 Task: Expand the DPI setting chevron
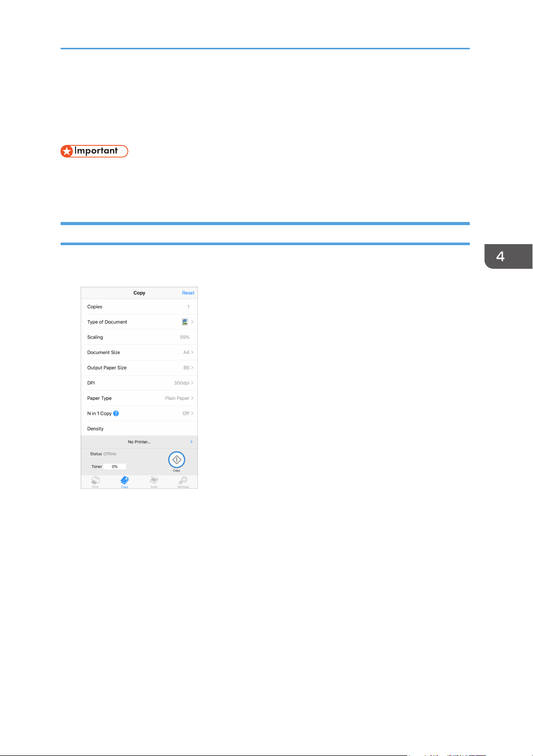point(192,383)
